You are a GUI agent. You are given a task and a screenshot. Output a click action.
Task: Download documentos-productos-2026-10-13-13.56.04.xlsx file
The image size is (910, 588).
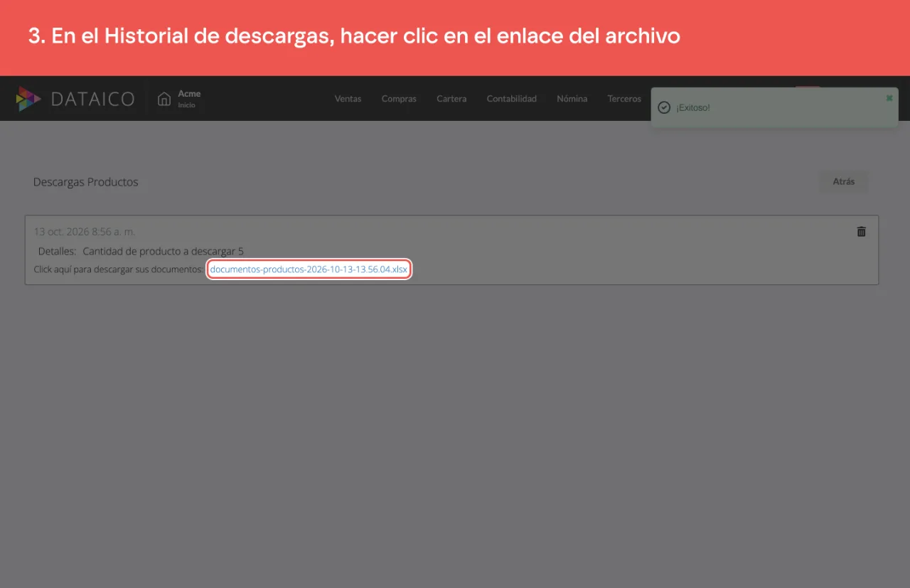[x=309, y=269]
